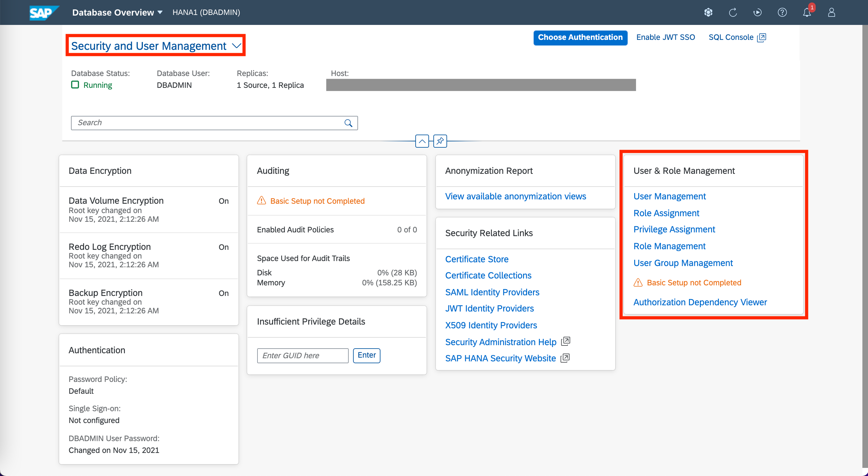The image size is (868, 476).
Task: Click the refresh icon in the top bar
Action: 733,12
